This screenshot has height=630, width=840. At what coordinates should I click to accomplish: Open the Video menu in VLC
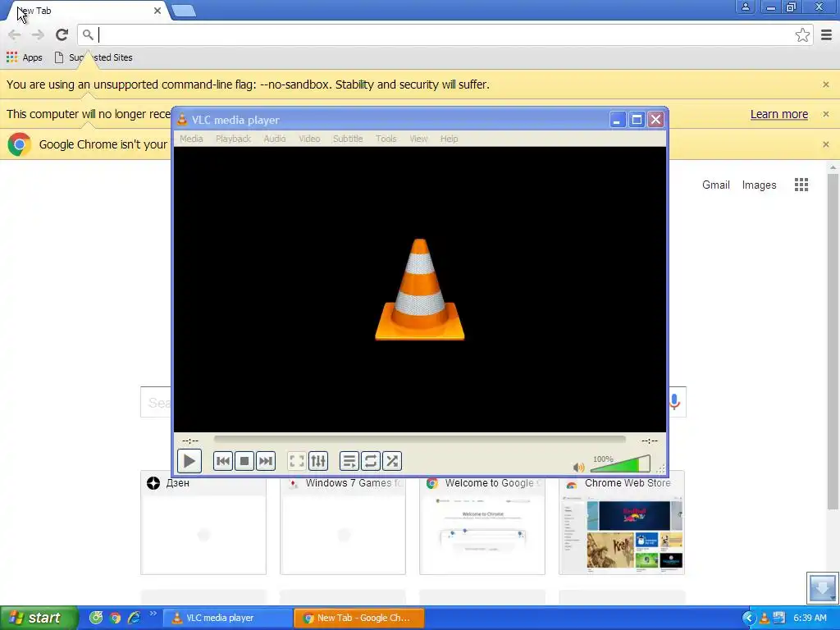[309, 139]
